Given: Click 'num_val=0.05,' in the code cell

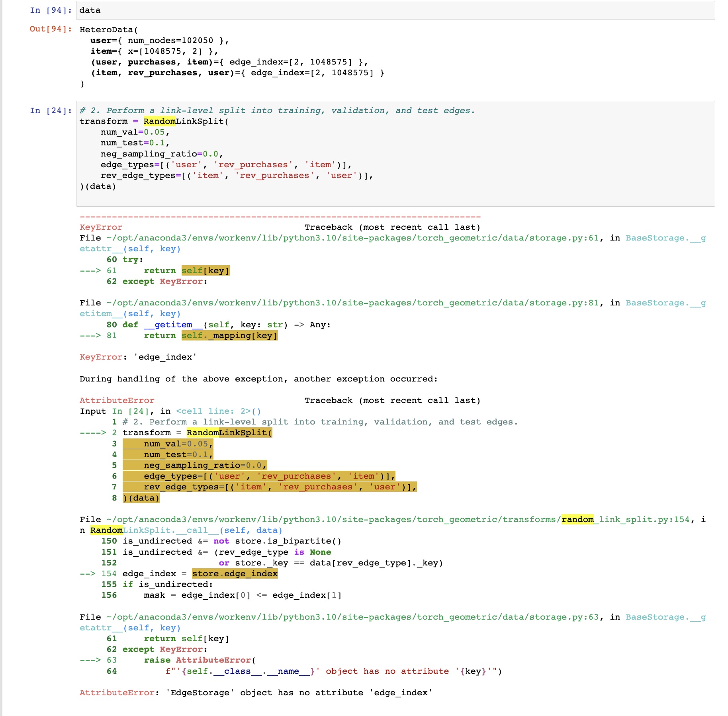Looking at the screenshot, I should coord(135,132).
